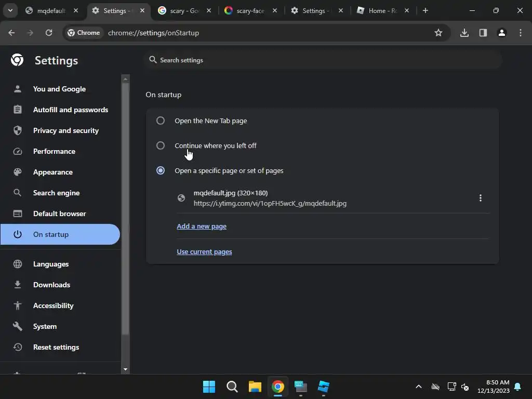Open the monitor app taskbar icon
This screenshot has width=532, height=399.
(x=301, y=387)
